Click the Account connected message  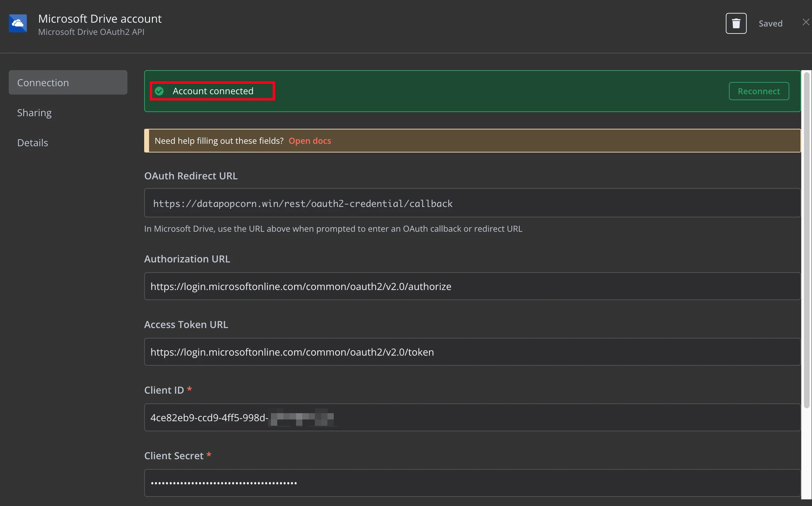213,91
